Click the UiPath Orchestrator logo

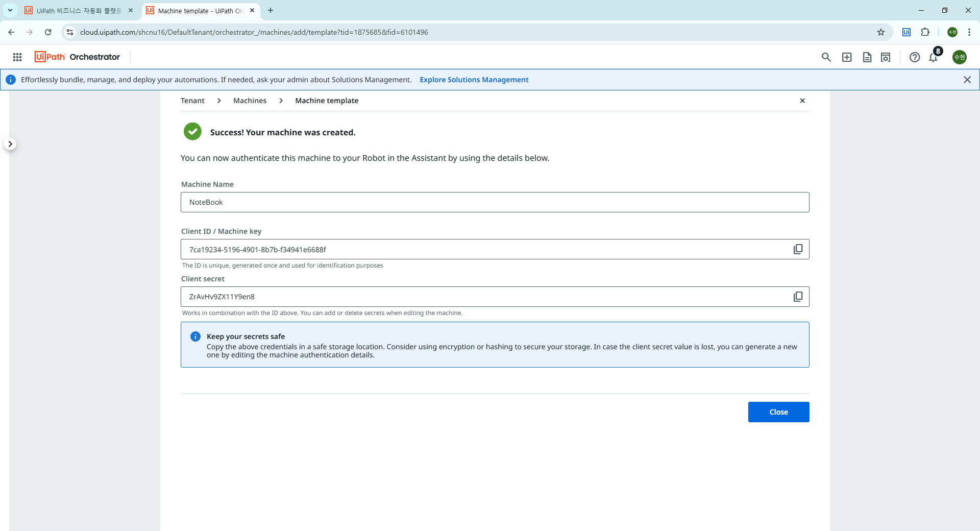click(x=78, y=57)
